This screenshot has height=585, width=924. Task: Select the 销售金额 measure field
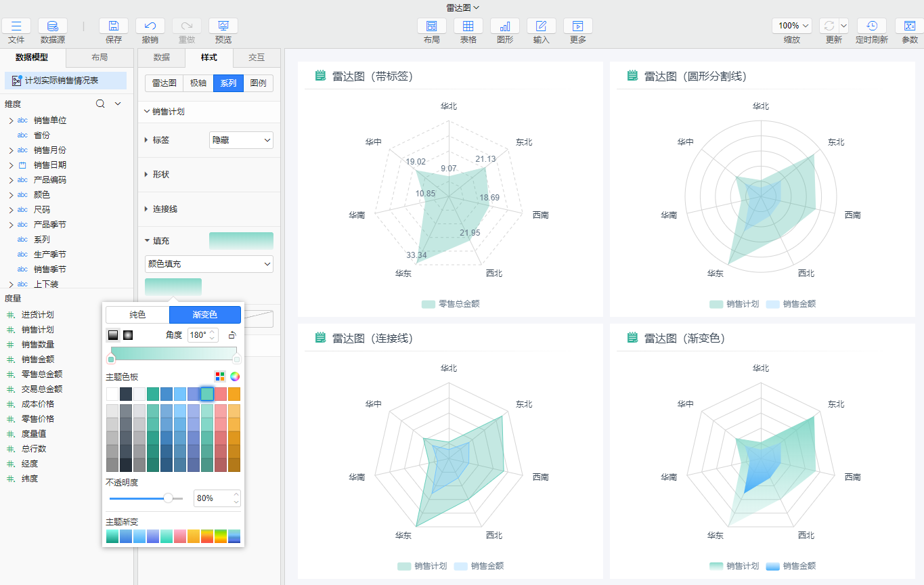tap(37, 360)
